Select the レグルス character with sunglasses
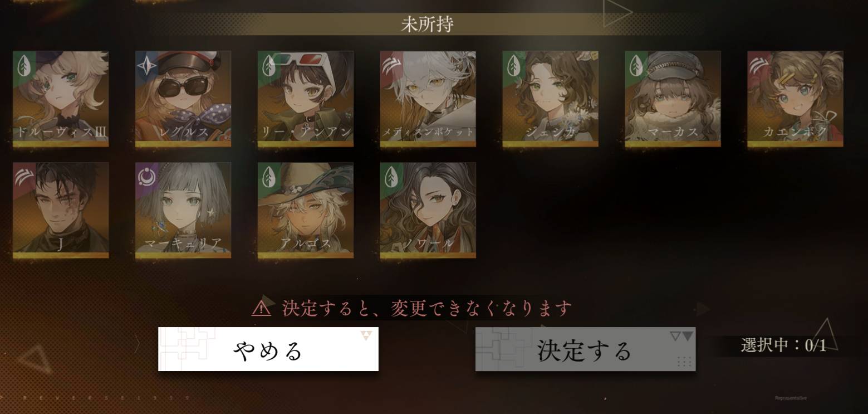Image resolution: width=868 pixels, height=414 pixels. pyautogui.click(x=183, y=99)
